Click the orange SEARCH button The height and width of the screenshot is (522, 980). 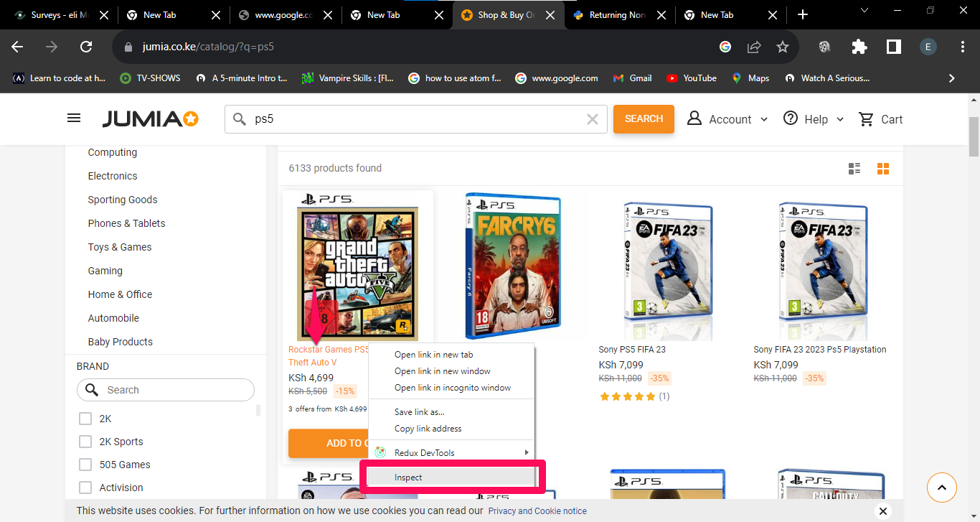click(644, 119)
